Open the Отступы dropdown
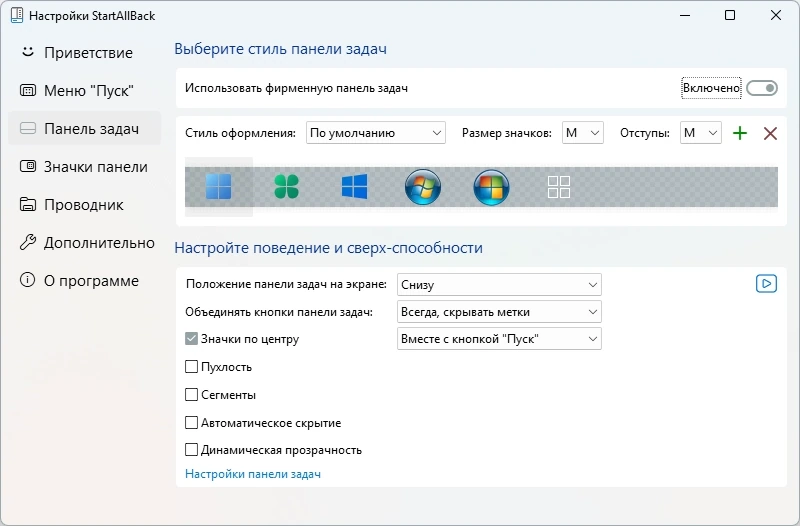 click(x=701, y=133)
